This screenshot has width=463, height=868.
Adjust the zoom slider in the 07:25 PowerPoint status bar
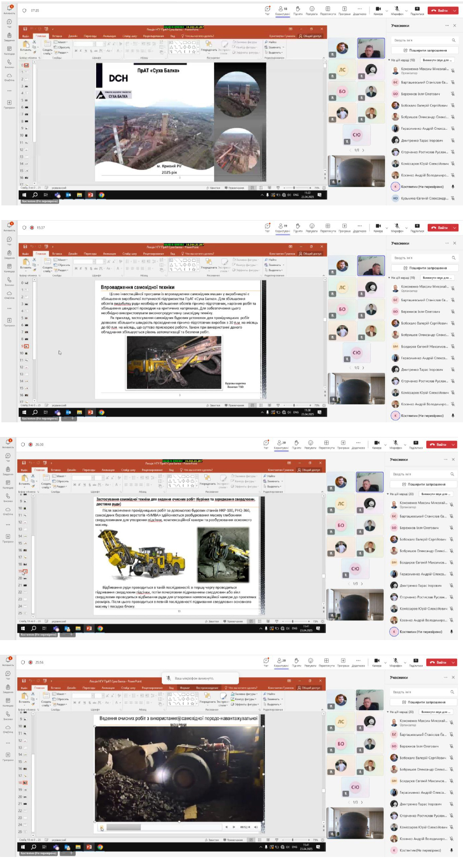coord(295,188)
